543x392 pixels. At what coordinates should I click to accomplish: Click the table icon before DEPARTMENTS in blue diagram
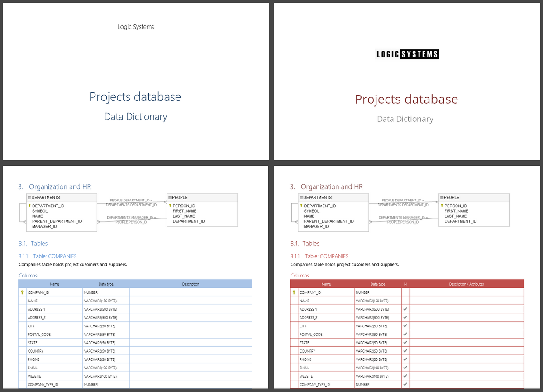pos(29,197)
